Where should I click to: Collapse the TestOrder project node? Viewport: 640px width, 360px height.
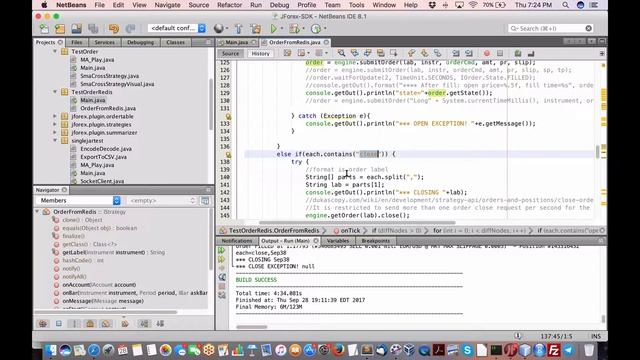tap(55, 51)
